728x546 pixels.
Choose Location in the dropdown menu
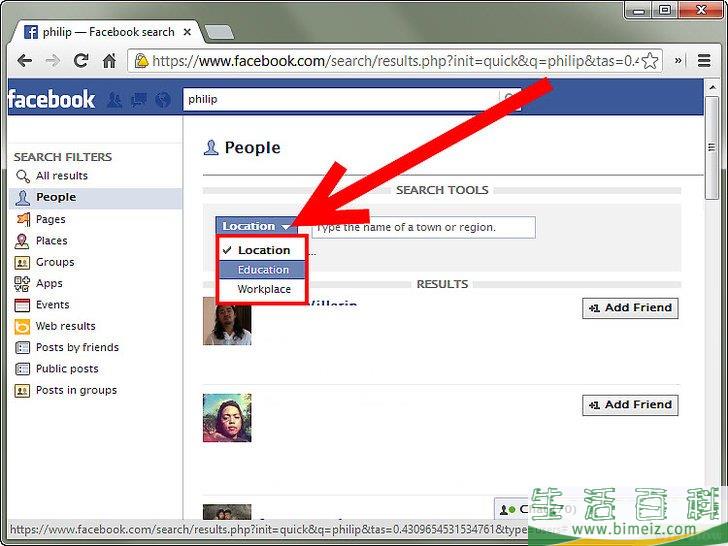(262, 250)
